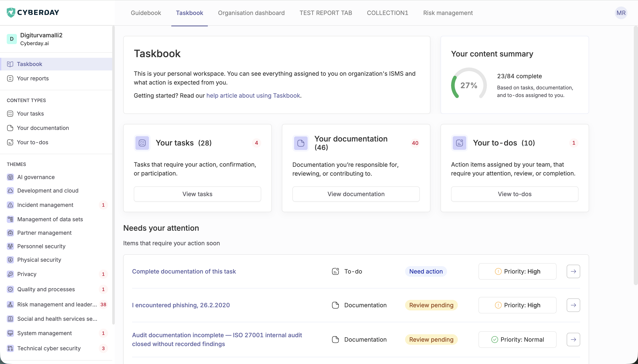Click the Your to-dos card icon
Viewport: 638px width, 364px height.
pyautogui.click(x=459, y=143)
